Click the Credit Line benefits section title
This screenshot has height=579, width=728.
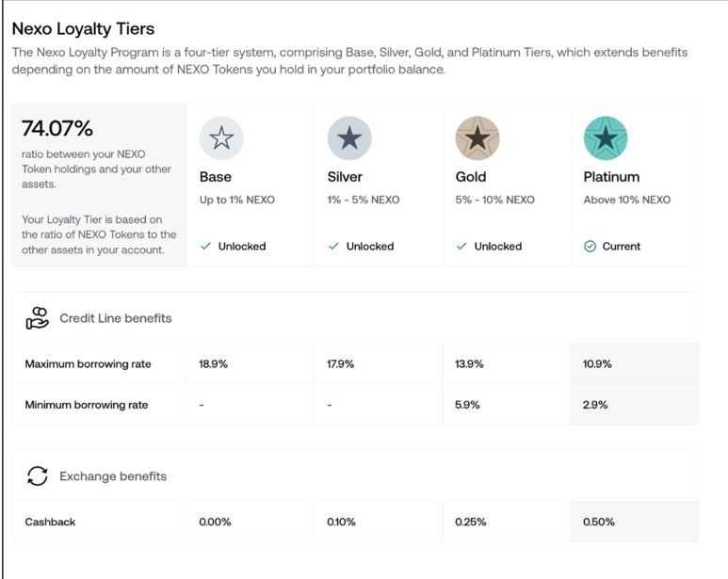(x=115, y=318)
